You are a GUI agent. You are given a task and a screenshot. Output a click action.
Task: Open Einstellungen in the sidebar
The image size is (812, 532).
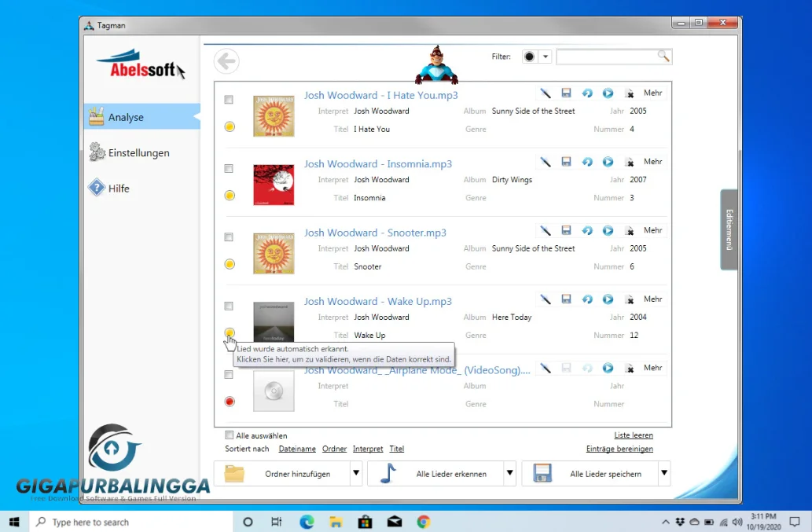pyautogui.click(x=130, y=152)
